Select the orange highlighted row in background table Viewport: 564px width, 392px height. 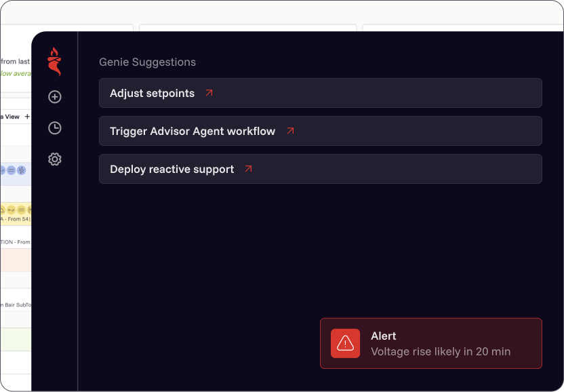16,260
